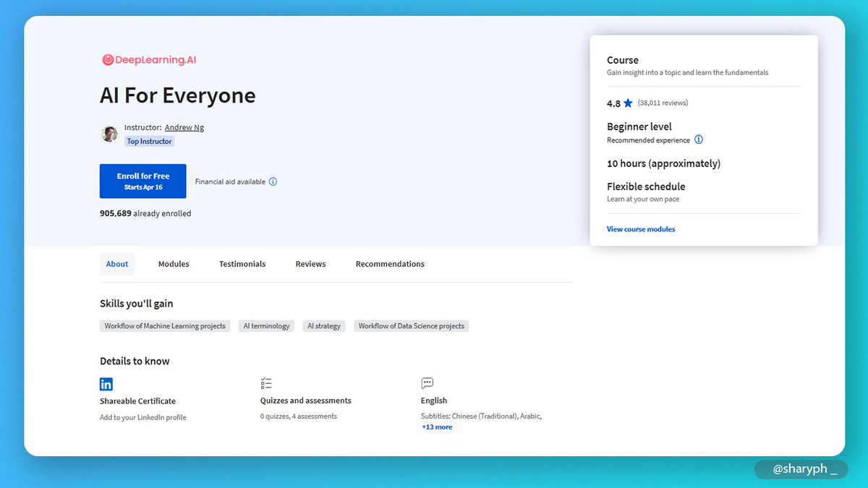Click the info icon beside Recommended experience
The width and height of the screenshot is (868, 488).
coord(699,140)
